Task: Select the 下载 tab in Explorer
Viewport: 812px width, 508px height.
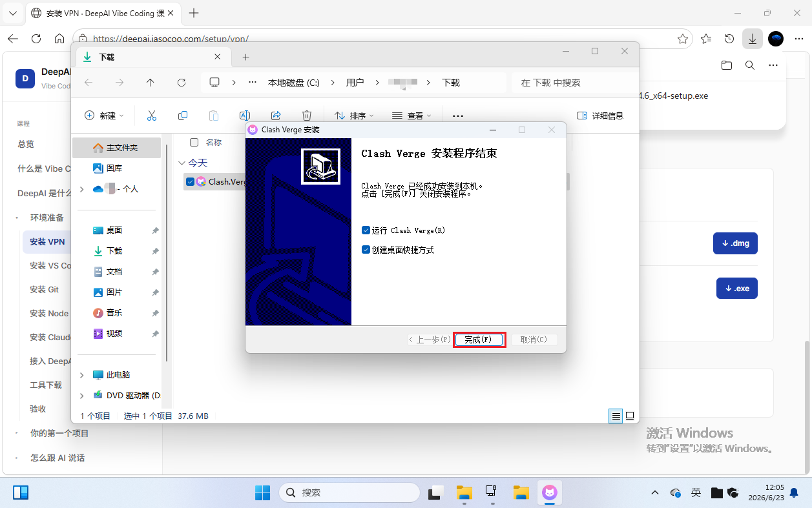Action: pos(153,57)
